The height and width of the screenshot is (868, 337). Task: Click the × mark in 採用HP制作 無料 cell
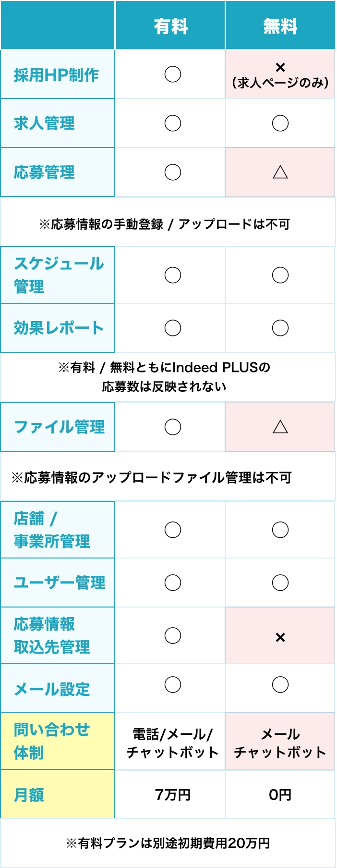(x=280, y=67)
